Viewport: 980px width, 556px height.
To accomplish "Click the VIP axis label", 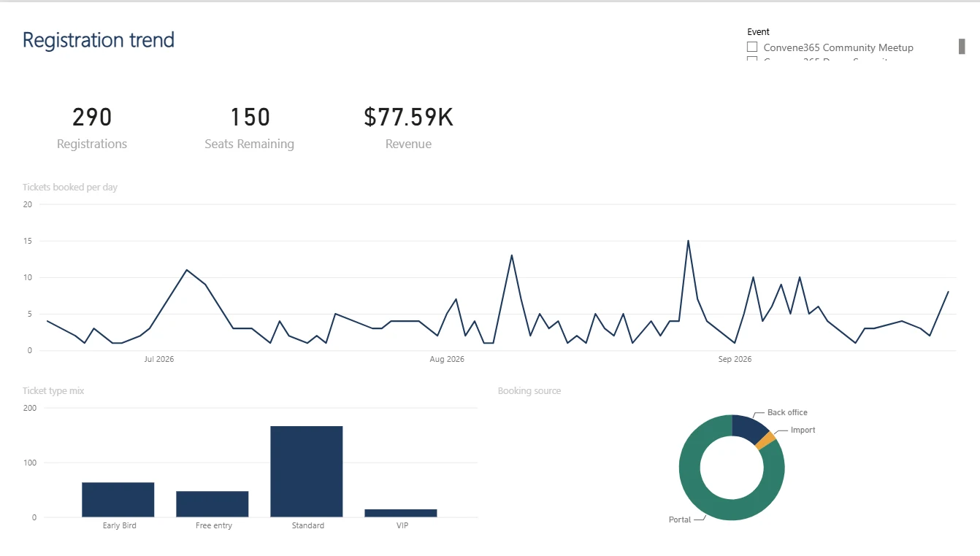I will click(x=402, y=525).
